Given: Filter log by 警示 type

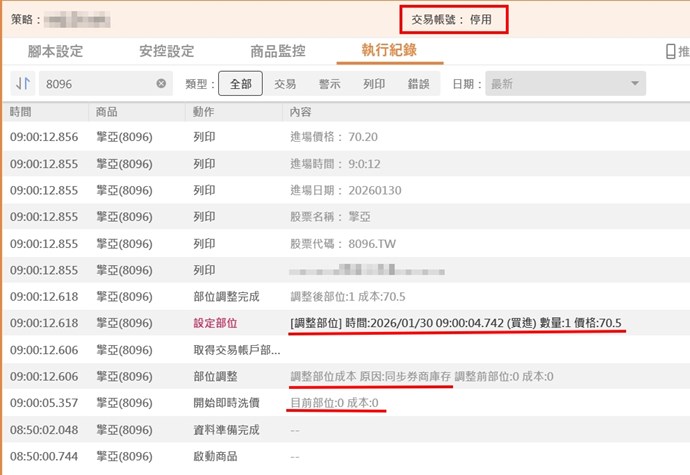Looking at the screenshot, I should point(330,84).
